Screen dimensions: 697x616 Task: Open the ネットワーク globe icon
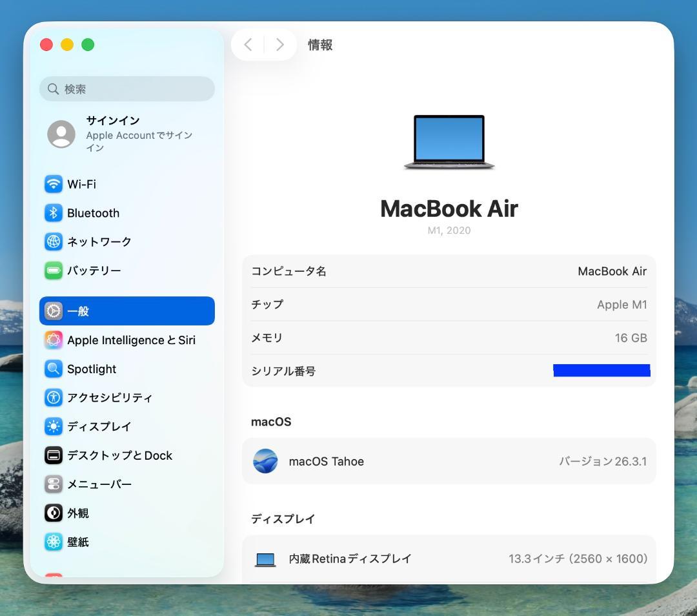(x=54, y=241)
